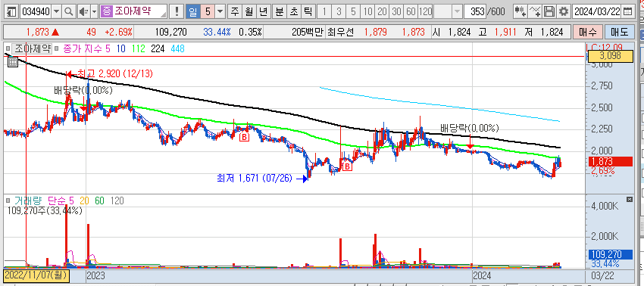Expand the stock code history dropdown
644x286 pixels.
pos(57,11)
